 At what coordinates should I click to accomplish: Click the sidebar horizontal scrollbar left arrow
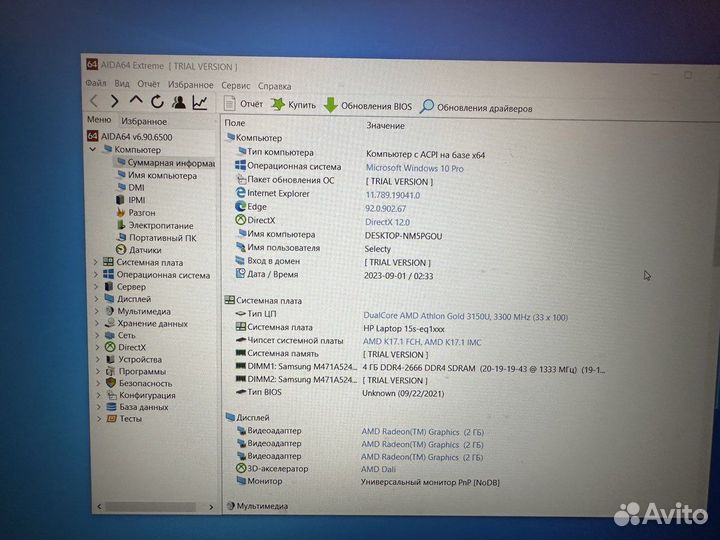pyautogui.click(x=99, y=506)
